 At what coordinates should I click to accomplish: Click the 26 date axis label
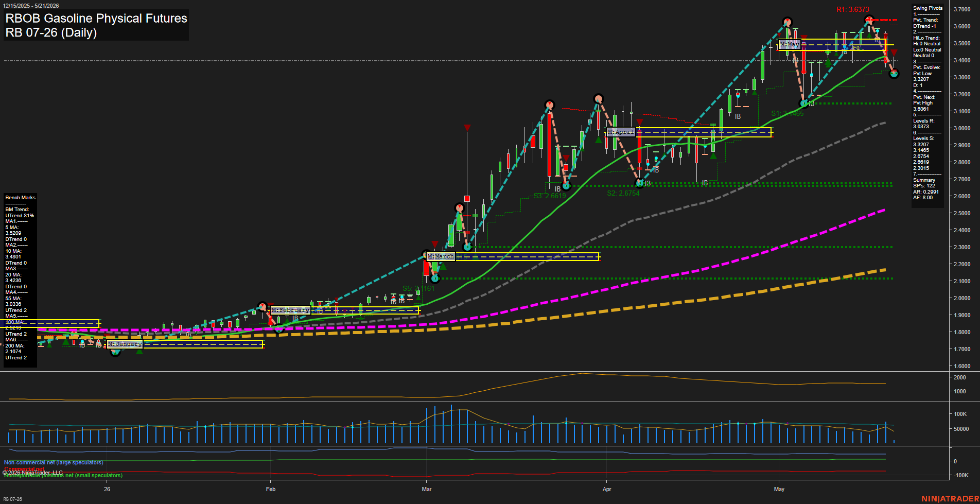click(x=107, y=489)
